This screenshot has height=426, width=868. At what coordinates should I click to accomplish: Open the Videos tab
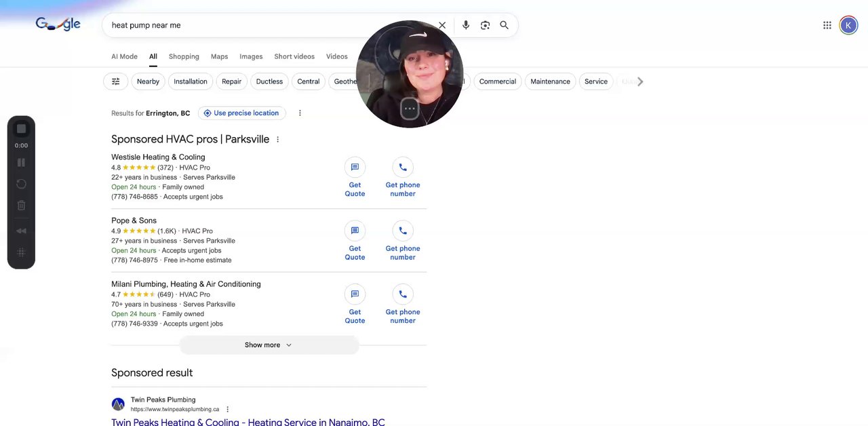pyautogui.click(x=337, y=57)
